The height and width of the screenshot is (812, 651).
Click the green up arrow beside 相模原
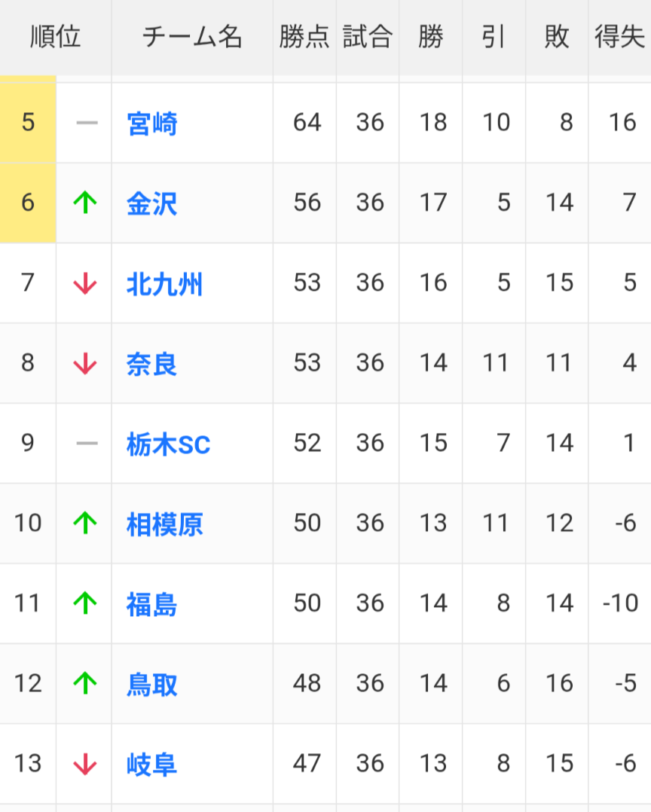(x=85, y=523)
